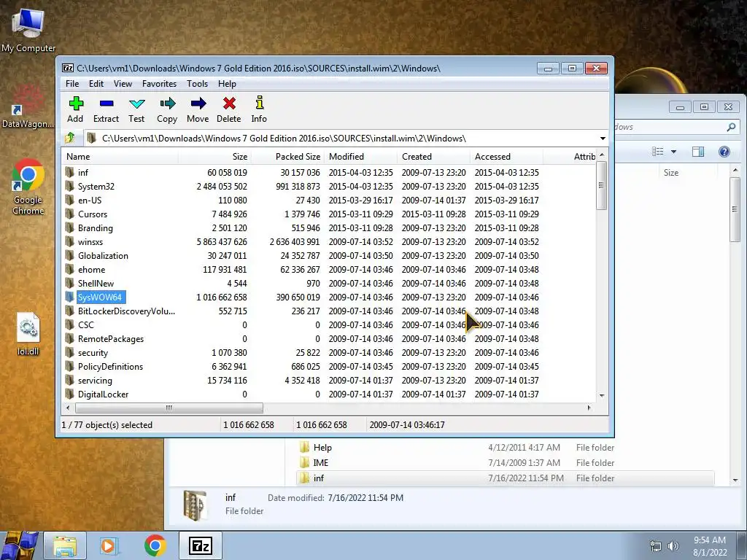Select the ShellNew folder
747x560 pixels.
[96, 283]
